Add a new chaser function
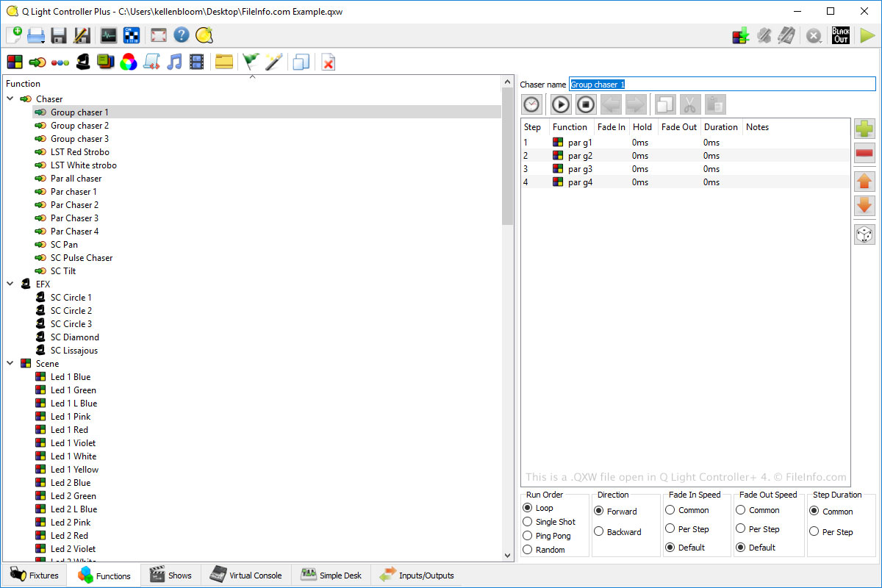Viewport: 882px width, 588px height. tap(37, 62)
